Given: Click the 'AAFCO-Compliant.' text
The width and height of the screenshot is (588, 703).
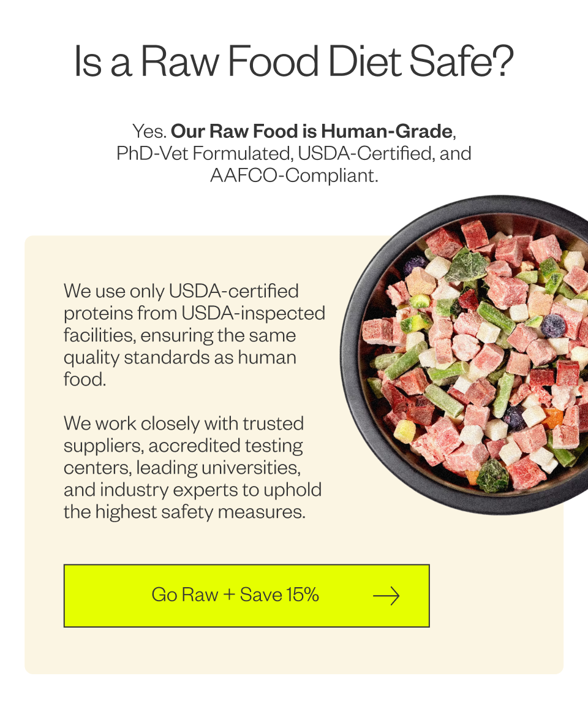Looking at the screenshot, I should click(294, 175).
